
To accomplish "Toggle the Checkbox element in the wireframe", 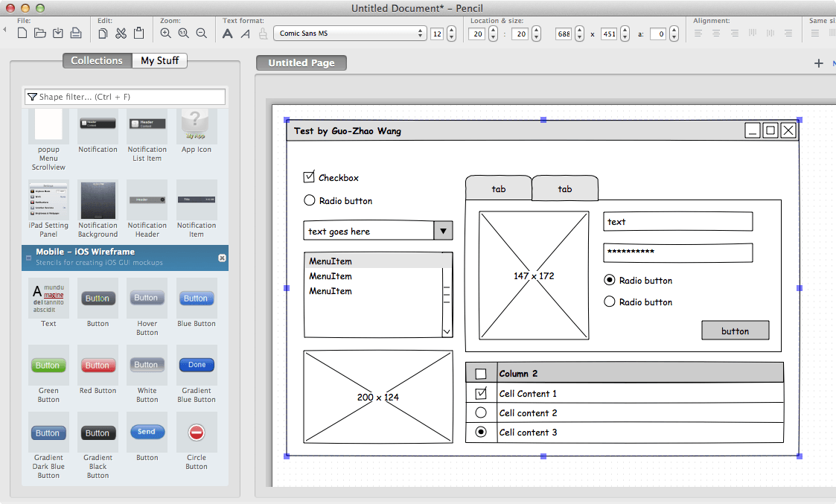I will (310, 176).
